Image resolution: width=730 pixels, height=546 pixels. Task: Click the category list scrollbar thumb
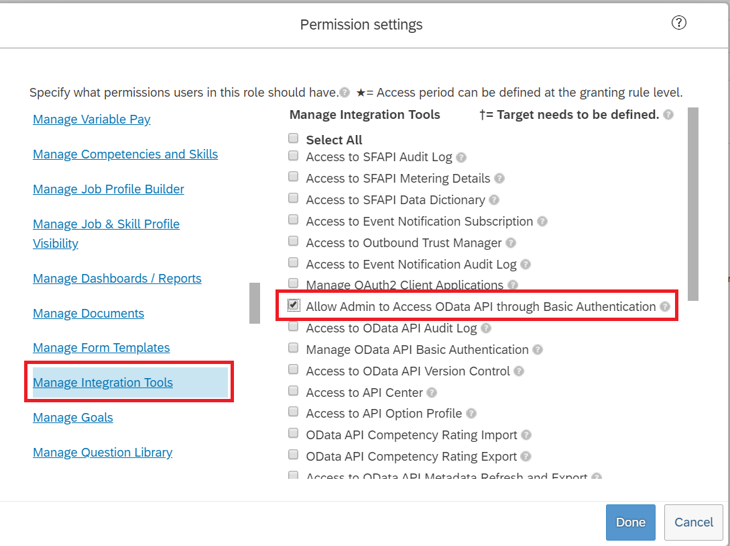255,303
